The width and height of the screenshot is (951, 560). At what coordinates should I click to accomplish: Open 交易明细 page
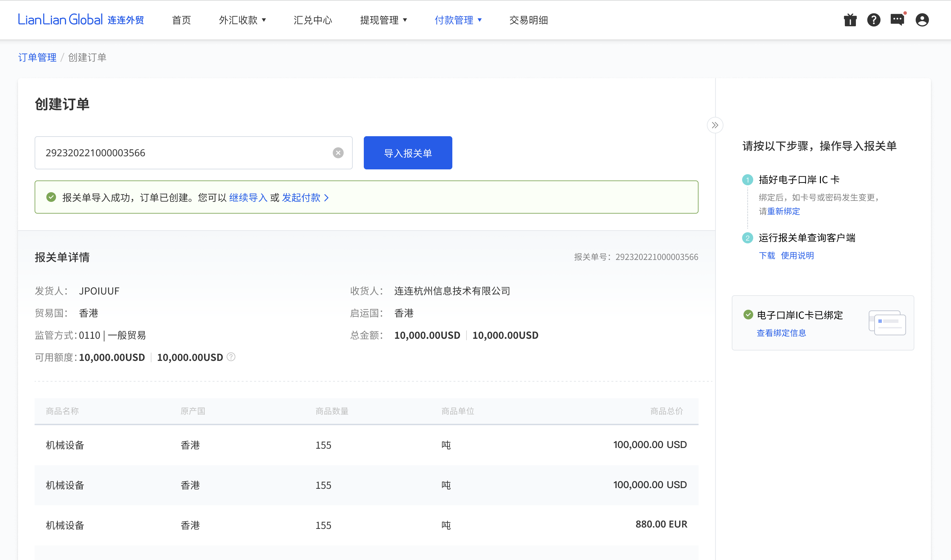(528, 20)
